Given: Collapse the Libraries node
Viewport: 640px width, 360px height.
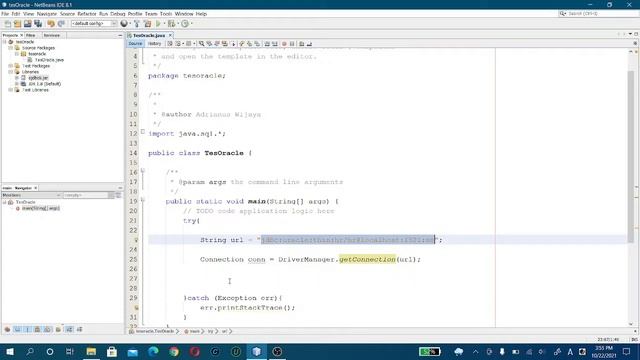Looking at the screenshot, I should pos(11,72).
